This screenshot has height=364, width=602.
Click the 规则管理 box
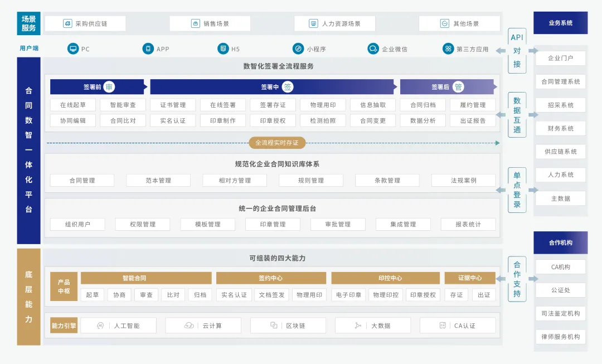(311, 181)
